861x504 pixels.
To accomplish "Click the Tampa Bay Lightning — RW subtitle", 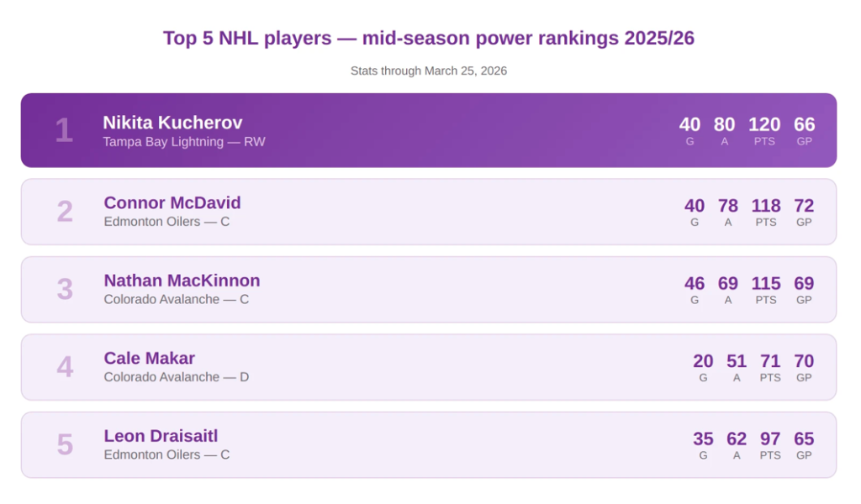I will click(x=184, y=142).
